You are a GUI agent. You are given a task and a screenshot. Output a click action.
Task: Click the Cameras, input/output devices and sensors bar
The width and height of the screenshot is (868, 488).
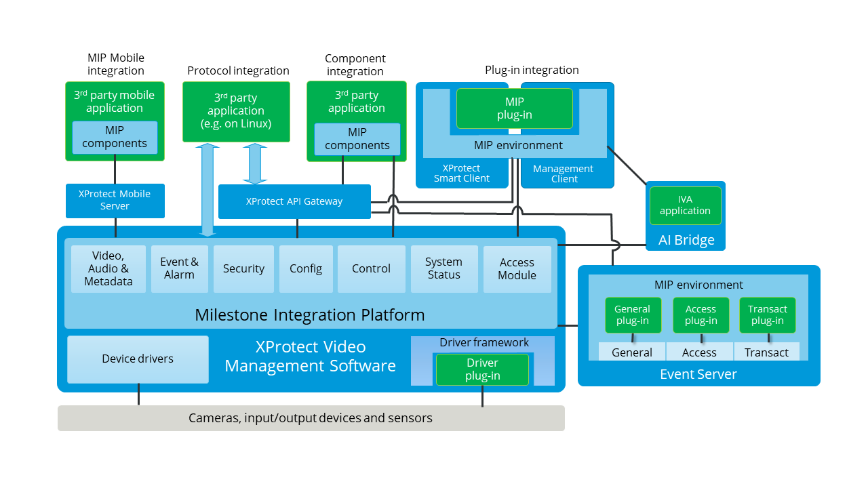click(311, 418)
